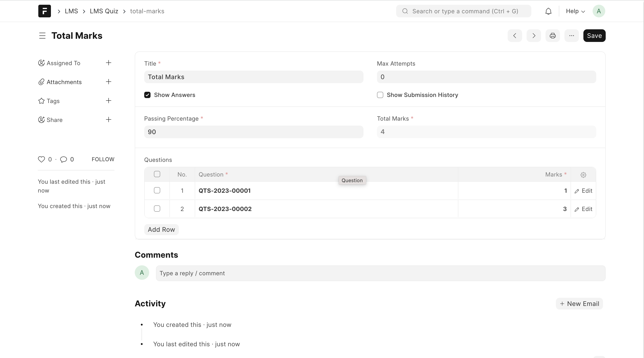The image size is (644, 358).
Task: Open the Frappe home logo
Action: coord(44,11)
